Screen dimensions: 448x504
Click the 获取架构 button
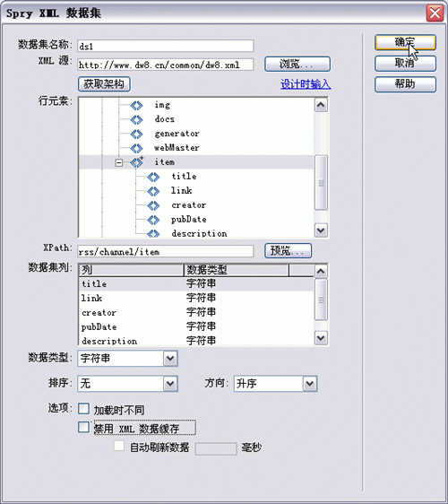pyautogui.click(x=104, y=84)
